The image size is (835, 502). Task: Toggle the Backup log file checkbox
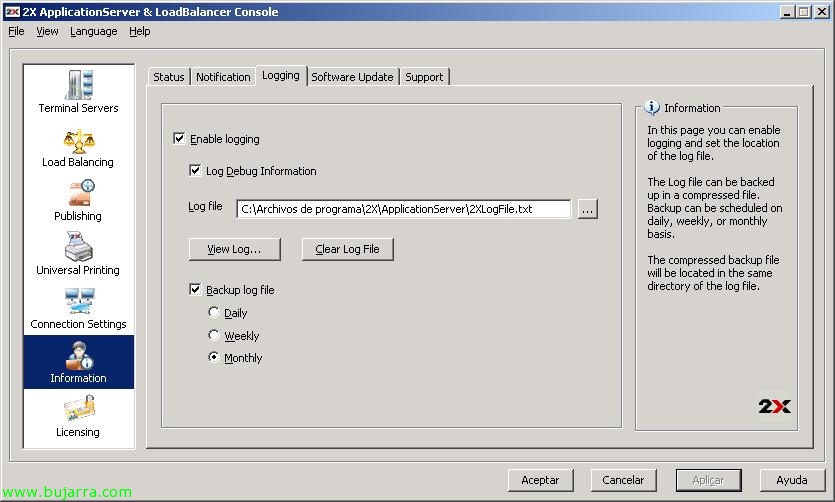click(x=195, y=290)
